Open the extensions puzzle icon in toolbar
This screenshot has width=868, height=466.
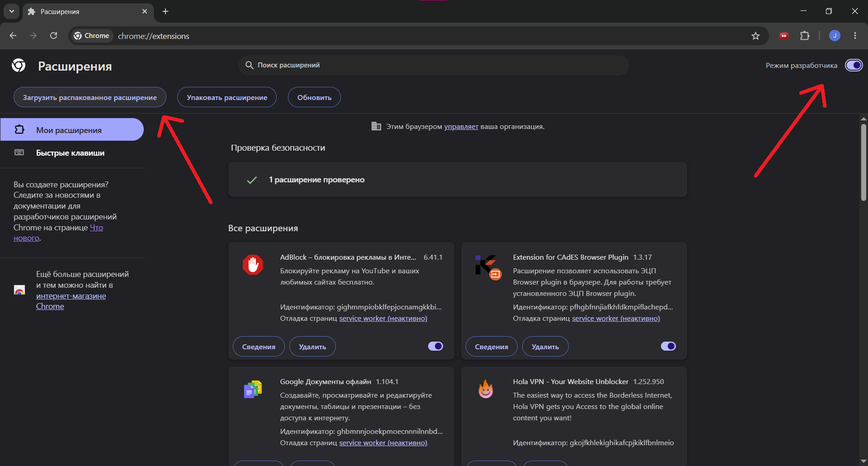click(x=805, y=36)
